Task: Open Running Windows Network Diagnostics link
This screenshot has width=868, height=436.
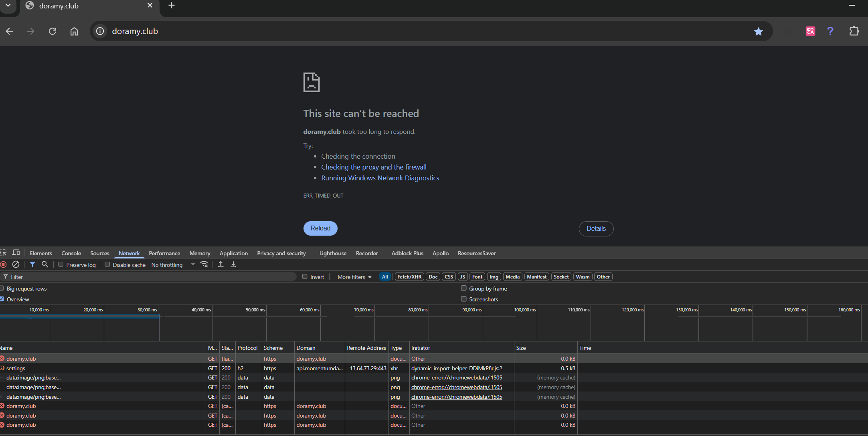Action: [380, 178]
